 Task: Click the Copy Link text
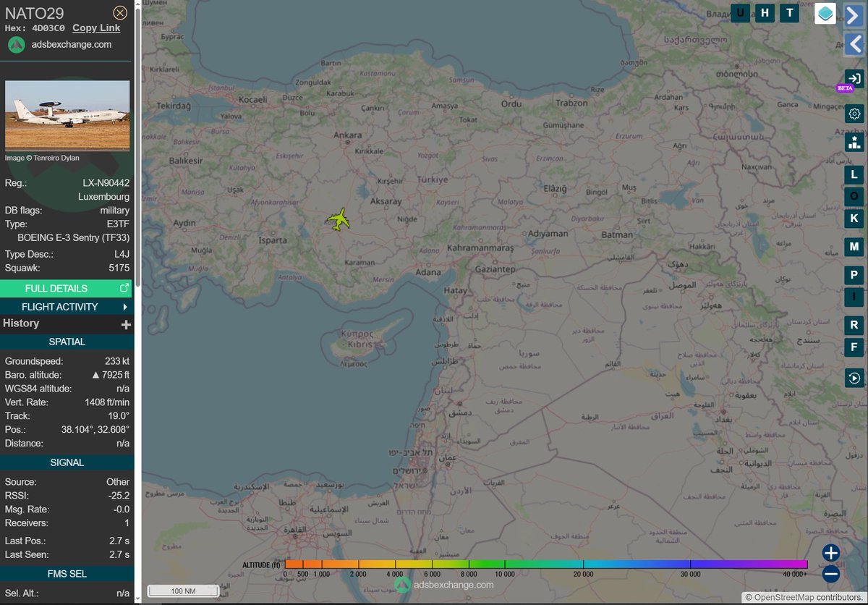(96, 27)
